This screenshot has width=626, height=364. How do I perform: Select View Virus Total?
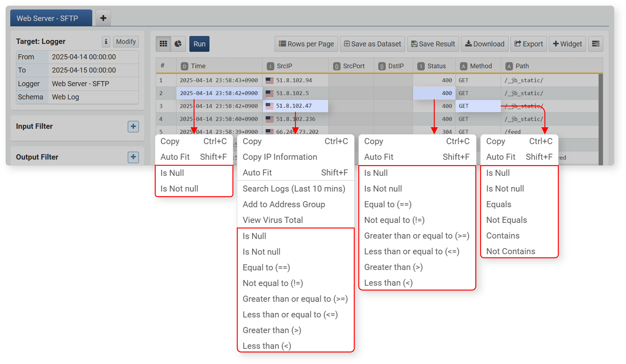point(295,220)
